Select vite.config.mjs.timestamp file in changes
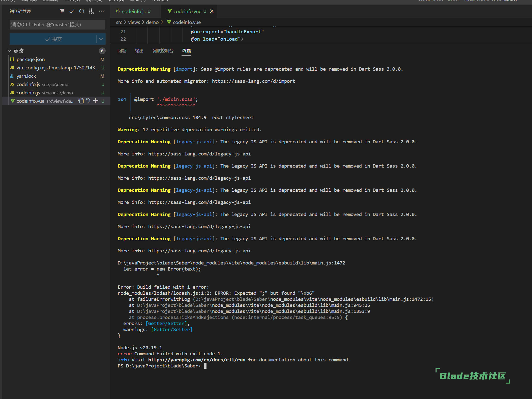532x399 pixels. tap(56, 68)
